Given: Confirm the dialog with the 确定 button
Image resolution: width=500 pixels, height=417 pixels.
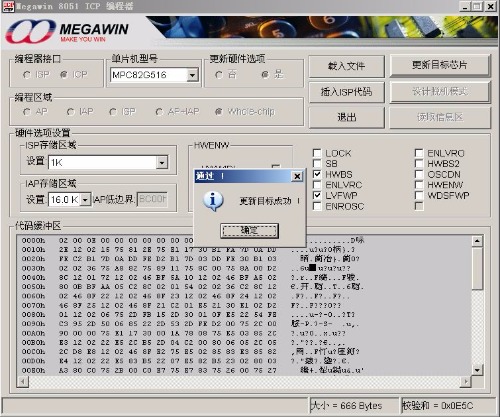Looking at the screenshot, I should [x=249, y=230].
